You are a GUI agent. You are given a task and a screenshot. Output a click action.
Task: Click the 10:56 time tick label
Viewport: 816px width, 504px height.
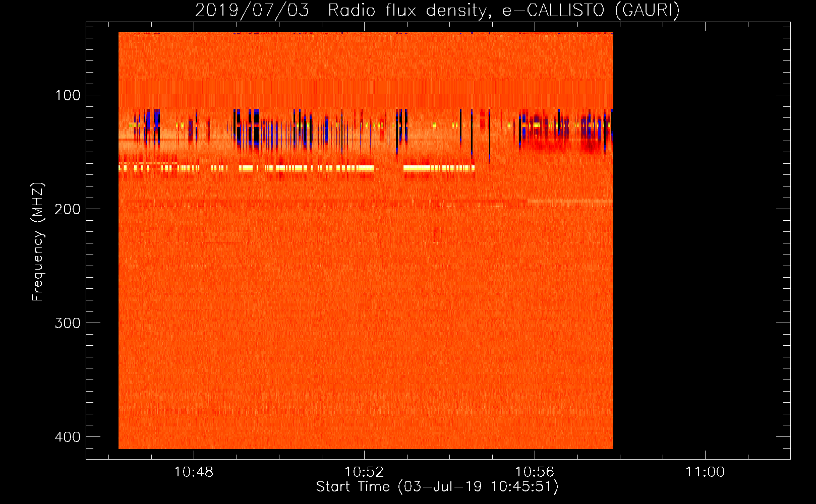pos(535,472)
